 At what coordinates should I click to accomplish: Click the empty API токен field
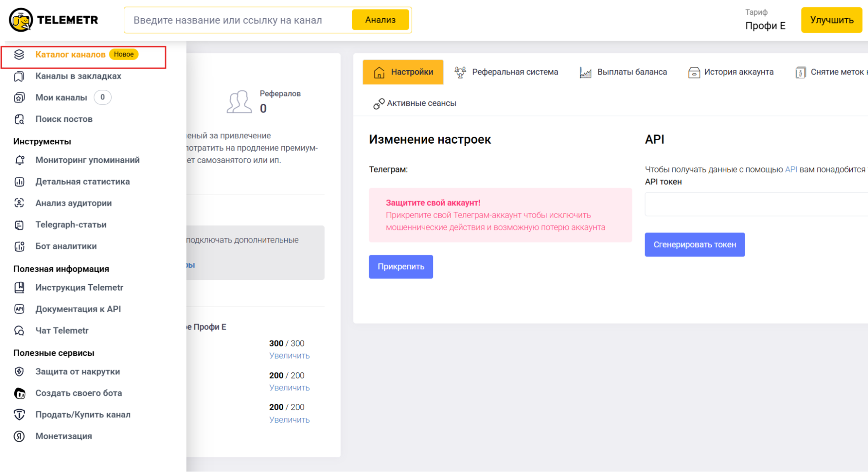pyautogui.click(x=756, y=204)
